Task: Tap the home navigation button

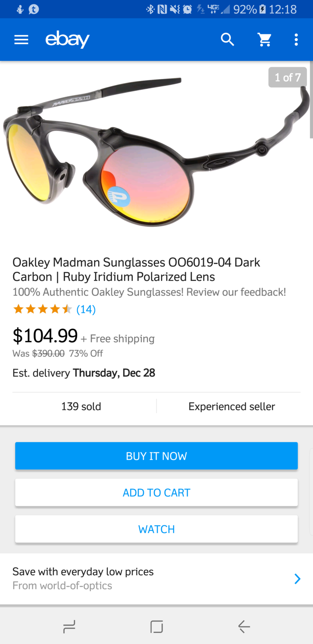Action: [156, 626]
